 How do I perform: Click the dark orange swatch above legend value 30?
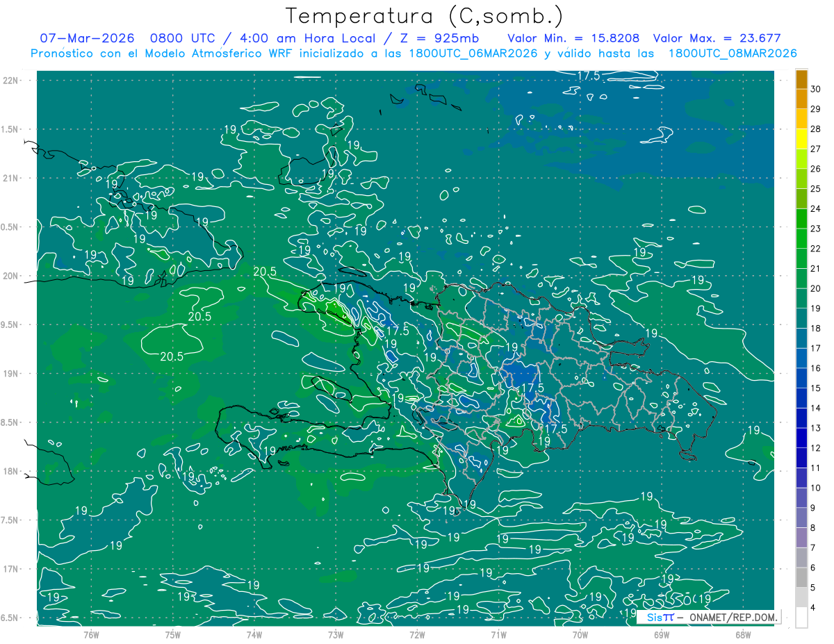pyautogui.click(x=801, y=79)
